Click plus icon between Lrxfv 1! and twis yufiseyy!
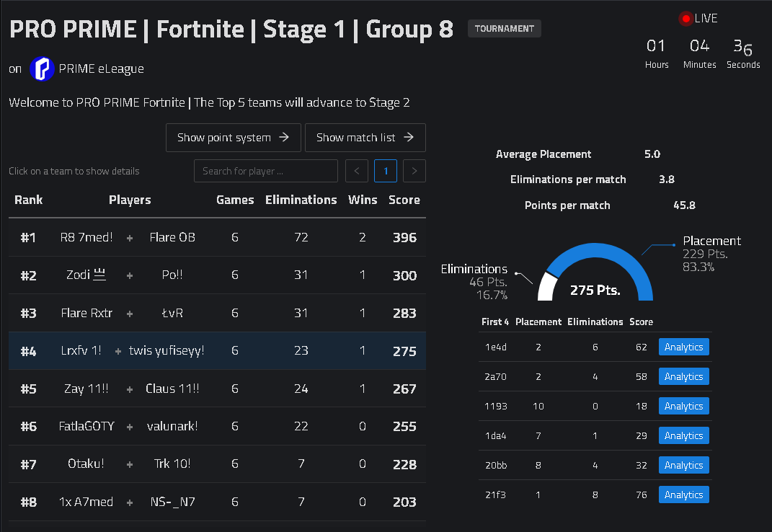Image resolution: width=772 pixels, height=532 pixels. [118, 351]
